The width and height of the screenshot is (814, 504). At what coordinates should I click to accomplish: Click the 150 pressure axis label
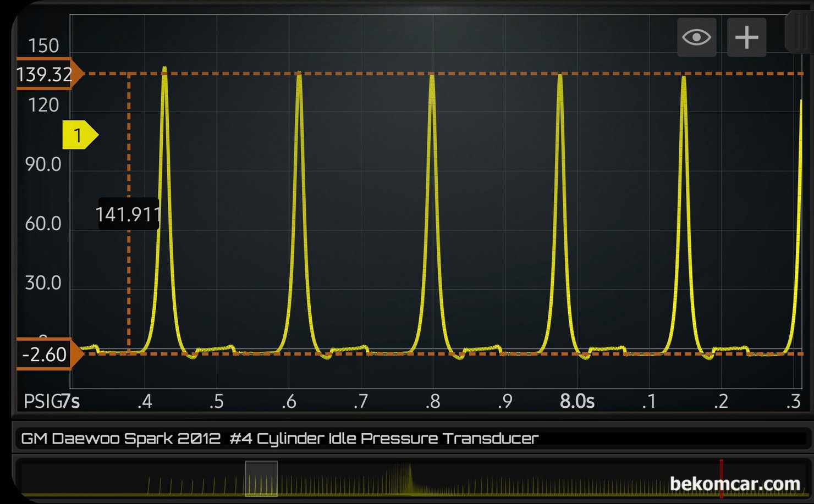pyautogui.click(x=43, y=46)
